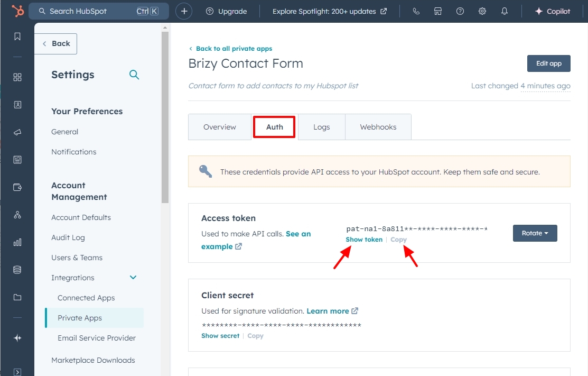The width and height of the screenshot is (588, 376).
Task: Copy the access token
Action: 399,240
